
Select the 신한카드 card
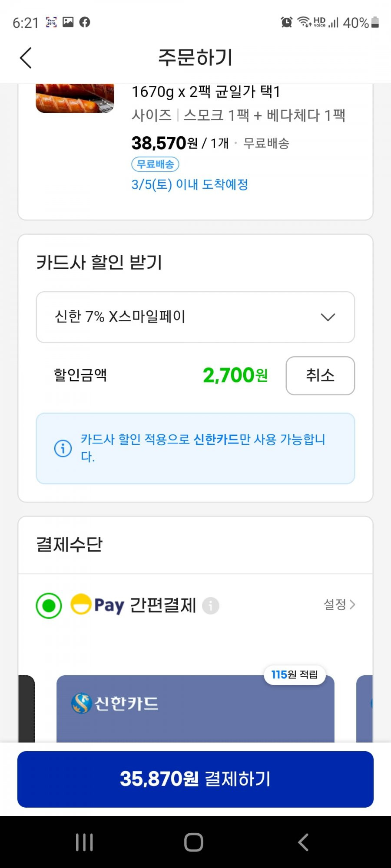point(195,709)
